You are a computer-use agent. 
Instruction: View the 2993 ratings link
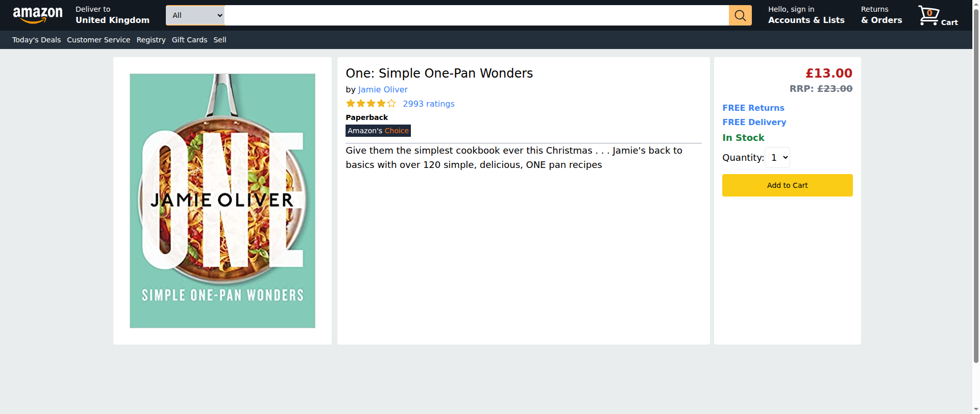429,104
